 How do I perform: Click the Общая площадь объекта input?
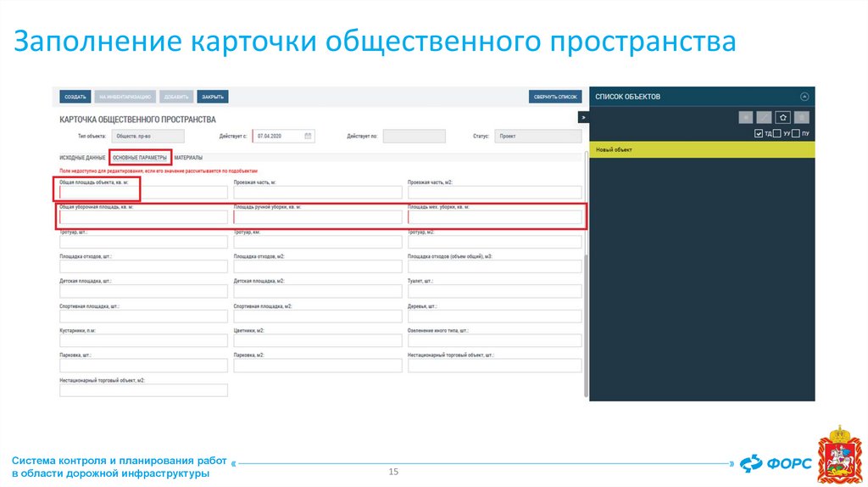point(143,193)
